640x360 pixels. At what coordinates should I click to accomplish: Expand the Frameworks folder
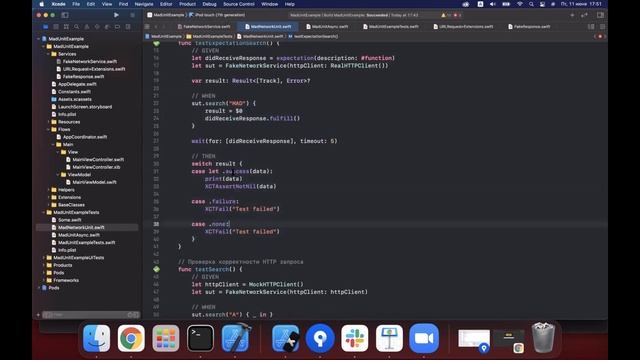44,280
